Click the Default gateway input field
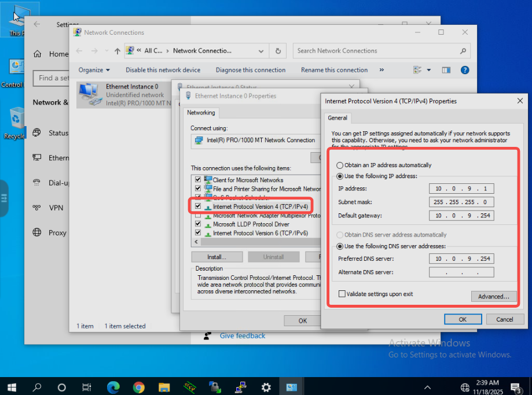Viewport: 532px width, 395px height. [461, 216]
